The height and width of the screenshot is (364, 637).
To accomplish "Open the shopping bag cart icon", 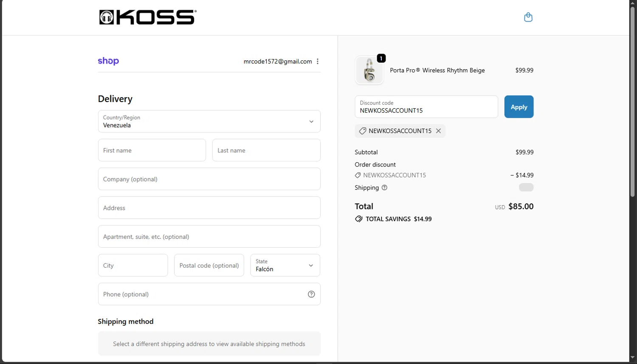I will tap(528, 17).
